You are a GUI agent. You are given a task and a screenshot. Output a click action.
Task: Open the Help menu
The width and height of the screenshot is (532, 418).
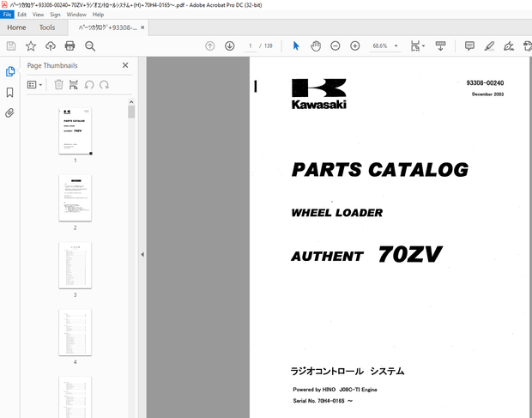pos(98,15)
